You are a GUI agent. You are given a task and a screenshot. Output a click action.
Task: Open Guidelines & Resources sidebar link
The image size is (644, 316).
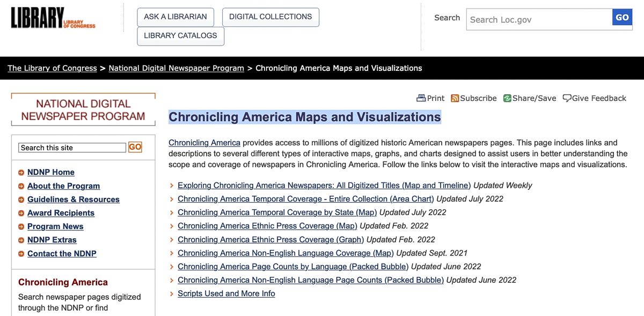tap(74, 199)
